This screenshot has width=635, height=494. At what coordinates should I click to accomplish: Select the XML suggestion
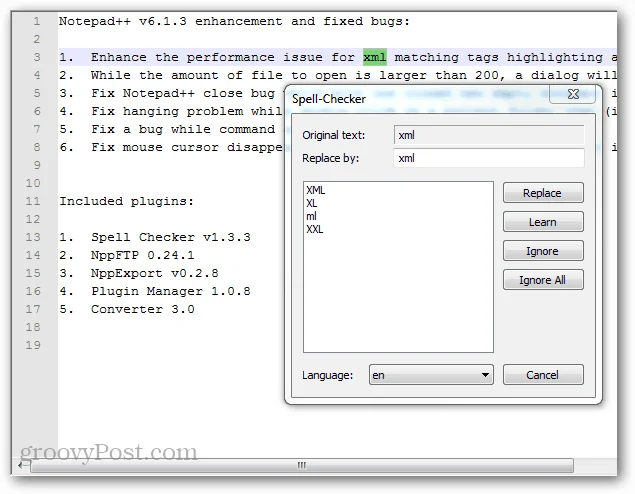click(x=315, y=190)
